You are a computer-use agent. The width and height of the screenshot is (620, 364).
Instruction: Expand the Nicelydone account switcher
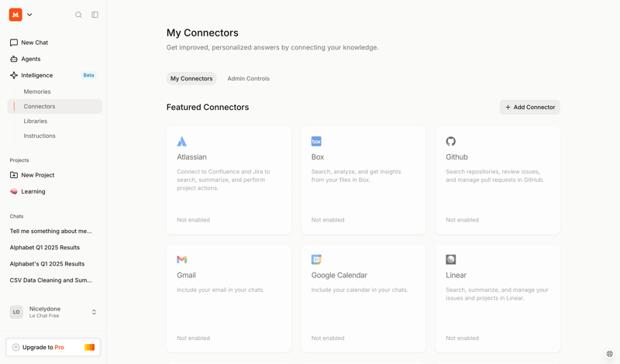click(94, 312)
